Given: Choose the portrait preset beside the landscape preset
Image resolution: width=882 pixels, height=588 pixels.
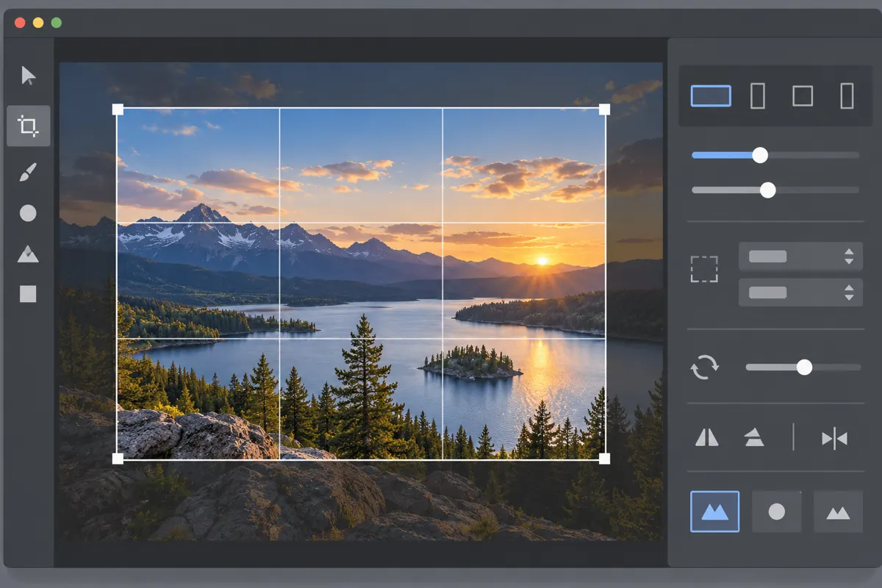Looking at the screenshot, I should (x=758, y=96).
